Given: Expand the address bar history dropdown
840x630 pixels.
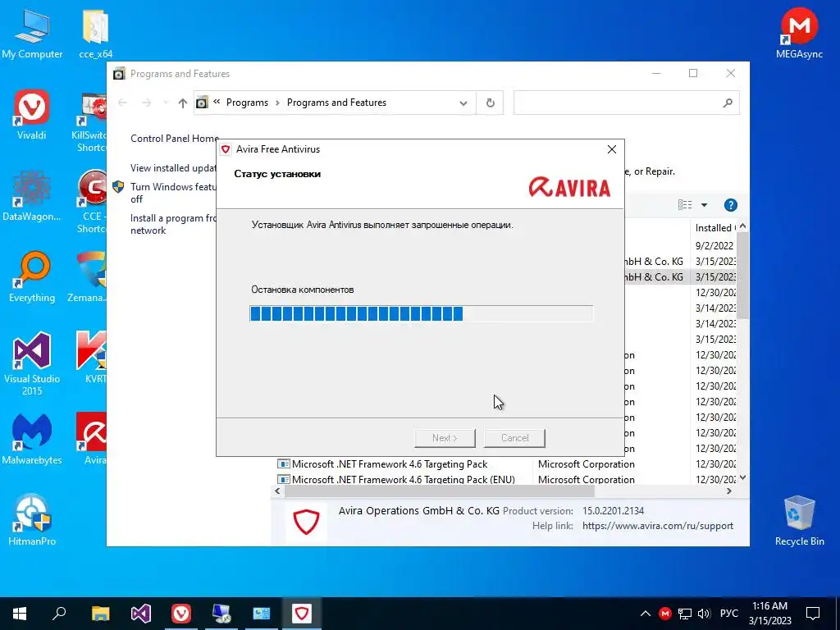Looking at the screenshot, I should 463,103.
